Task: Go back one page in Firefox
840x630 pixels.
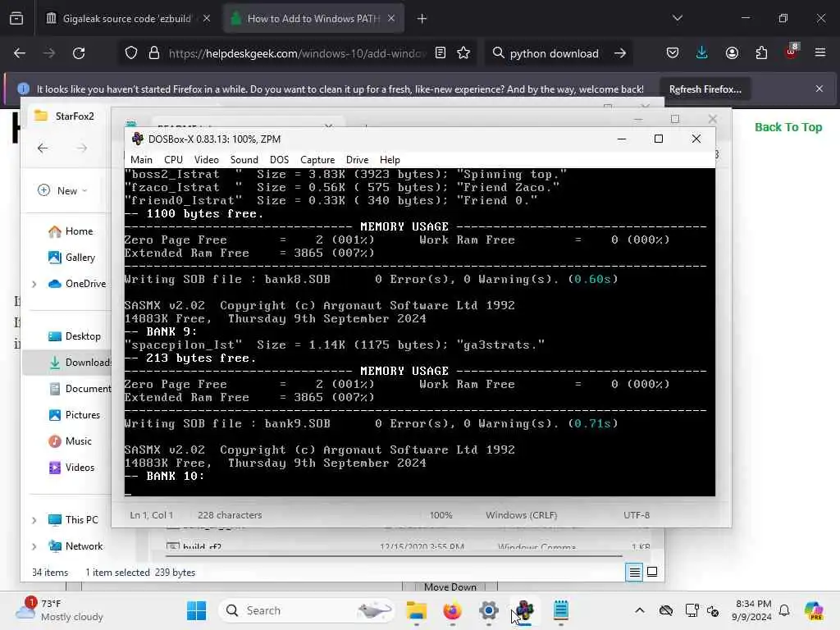Action: tap(20, 53)
